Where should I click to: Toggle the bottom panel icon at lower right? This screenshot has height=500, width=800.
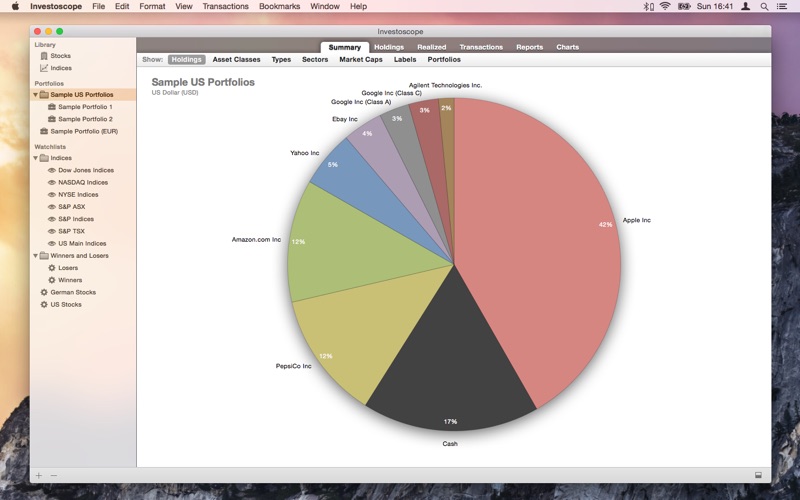758,475
